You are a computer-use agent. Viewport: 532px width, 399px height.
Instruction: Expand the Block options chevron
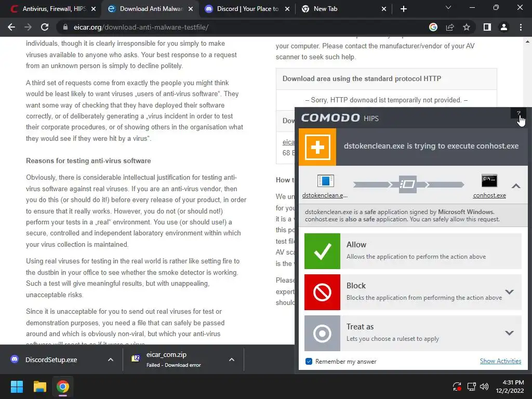point(509,292)
